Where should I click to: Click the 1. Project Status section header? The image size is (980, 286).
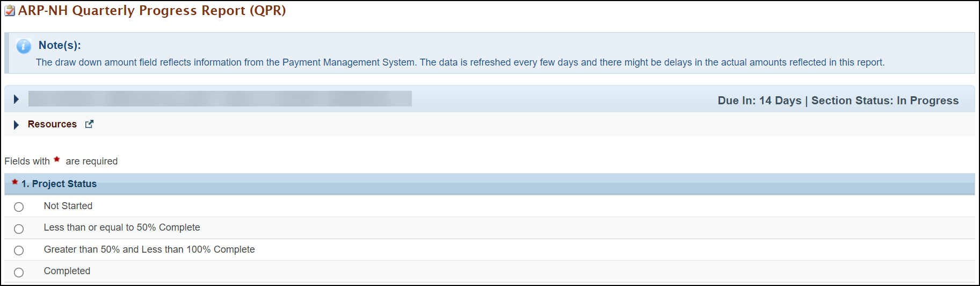(x=59, y=184)
